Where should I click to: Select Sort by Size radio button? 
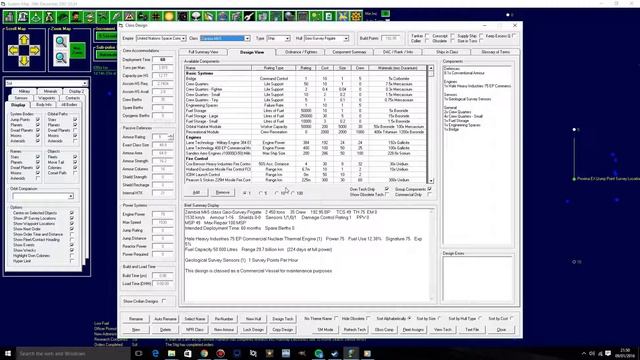tap(440, 318)
